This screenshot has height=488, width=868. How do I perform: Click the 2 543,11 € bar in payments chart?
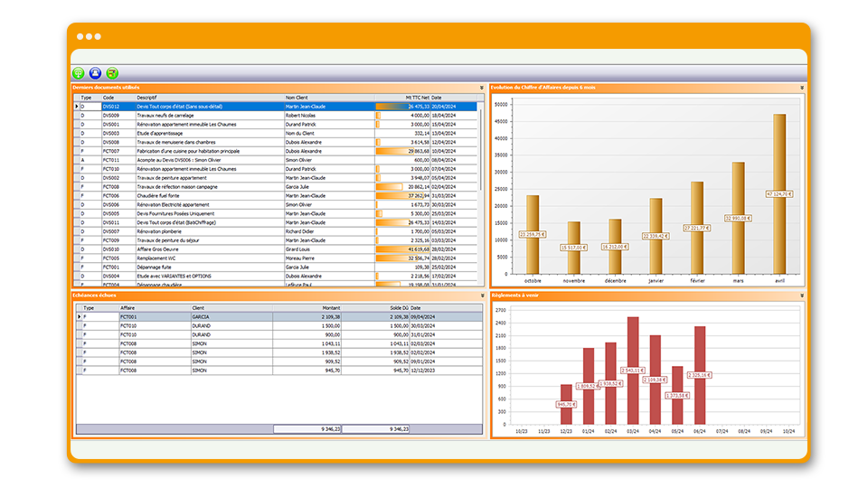coord(633,371)
